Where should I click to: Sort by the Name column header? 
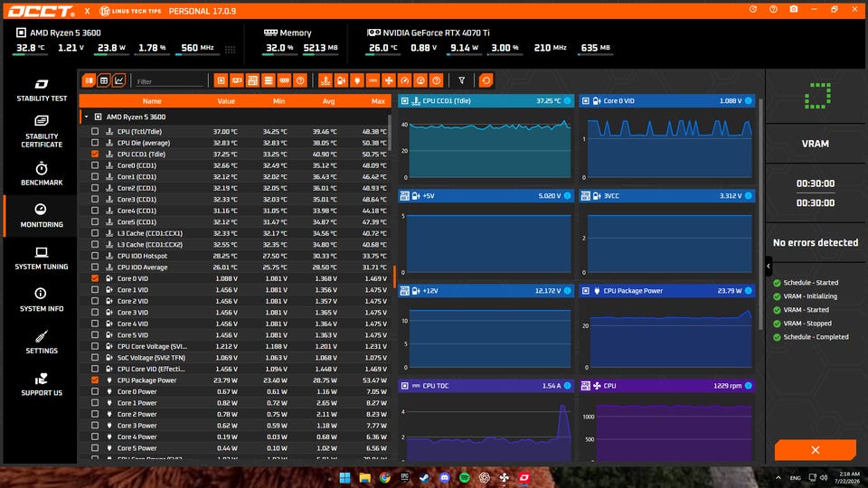152,101
